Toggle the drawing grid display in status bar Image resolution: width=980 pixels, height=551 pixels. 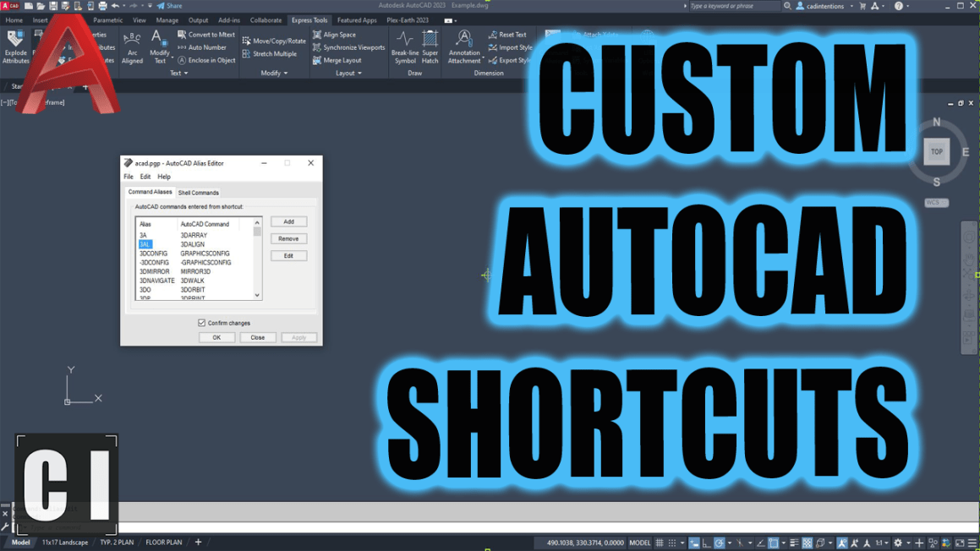tap(660, 543)
